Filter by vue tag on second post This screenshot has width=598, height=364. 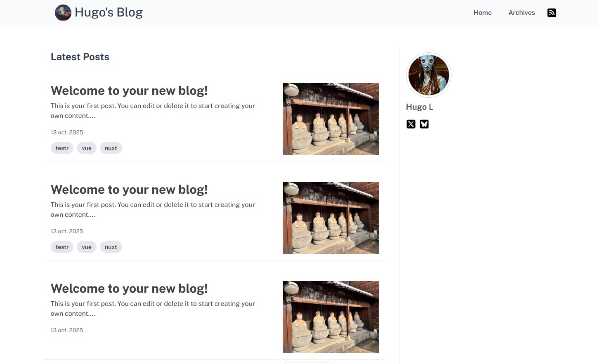point(87,247)
